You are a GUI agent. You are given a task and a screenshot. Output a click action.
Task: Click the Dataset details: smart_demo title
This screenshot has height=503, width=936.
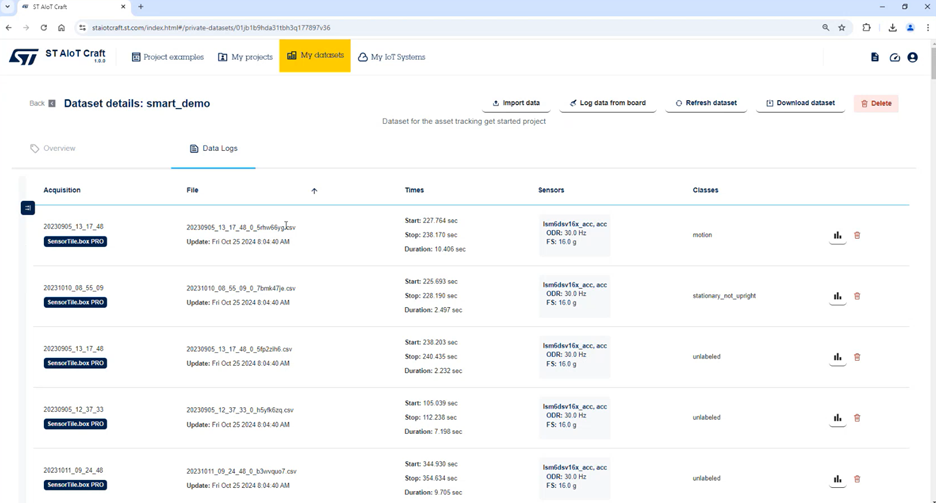137,104
